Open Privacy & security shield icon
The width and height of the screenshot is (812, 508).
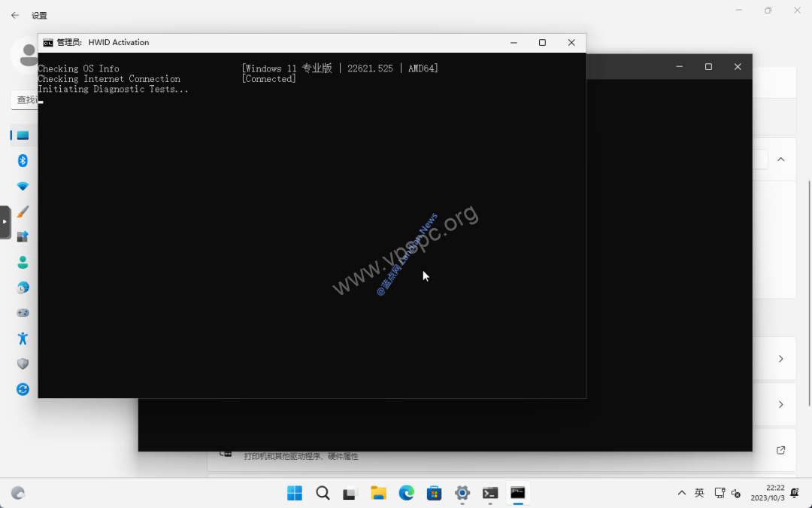coord(23,364)
